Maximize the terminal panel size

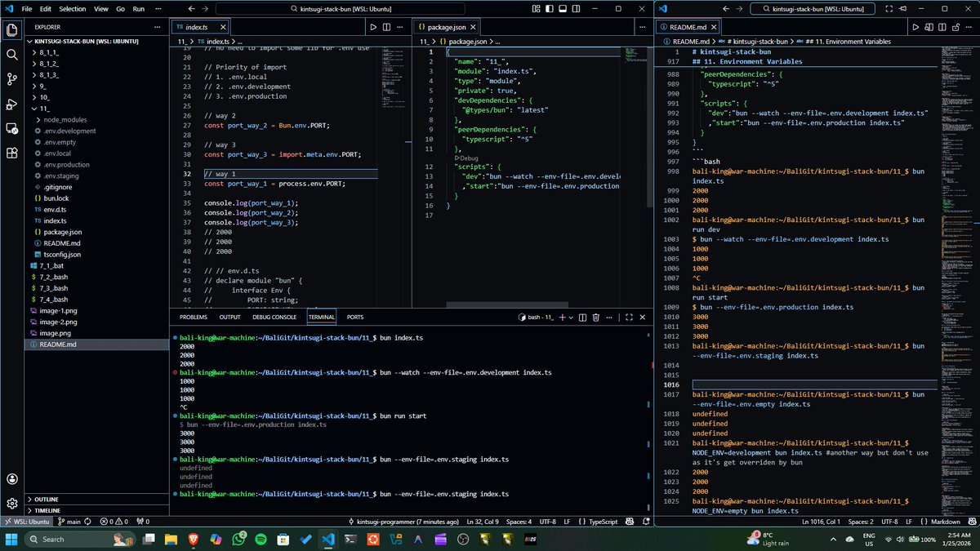tap(630, 317)
